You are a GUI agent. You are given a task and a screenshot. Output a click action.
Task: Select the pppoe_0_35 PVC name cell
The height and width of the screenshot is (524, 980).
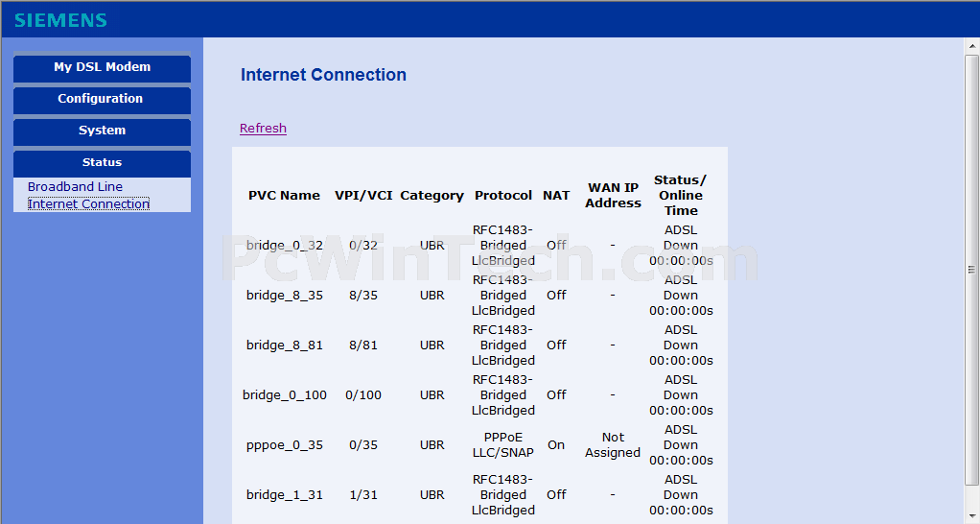[x=285, y=445]
